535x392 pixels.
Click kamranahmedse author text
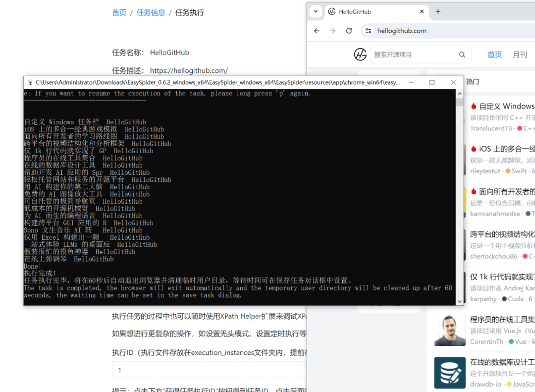tap(495, 214)
